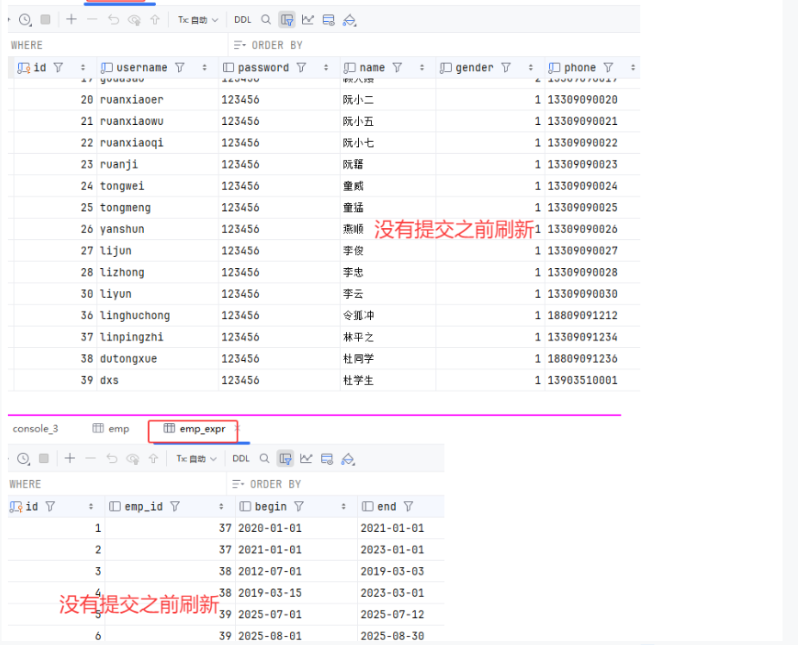This screenshot has width=798, height=645.
Task: Open chart view icon above username table
Action: pos(307,19)
